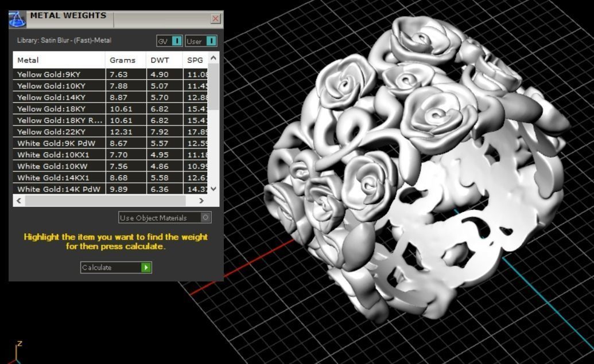Screen dimensions: 594x364
Task: Select the White Gold:10KW row
Action: [x=110, y=166]
